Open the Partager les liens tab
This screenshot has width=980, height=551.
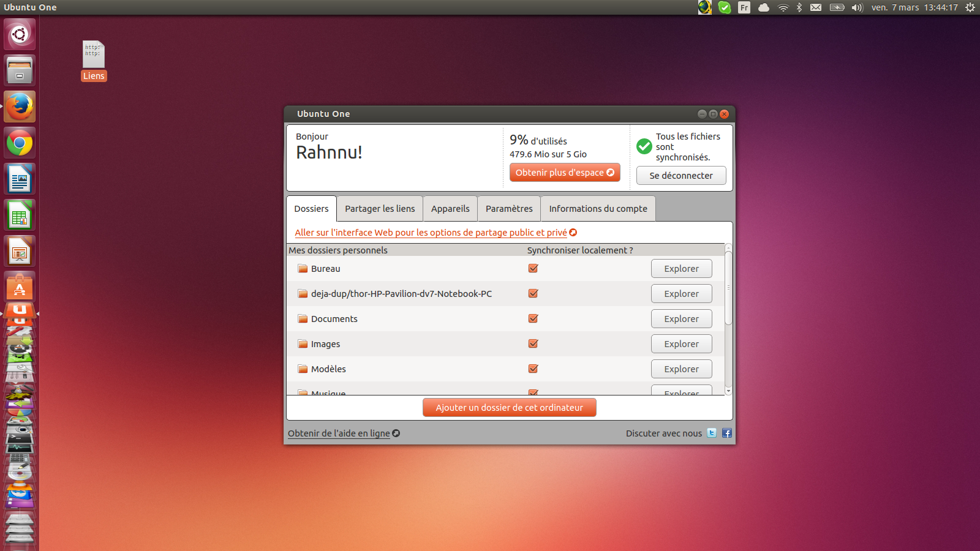tap(380, 209)
